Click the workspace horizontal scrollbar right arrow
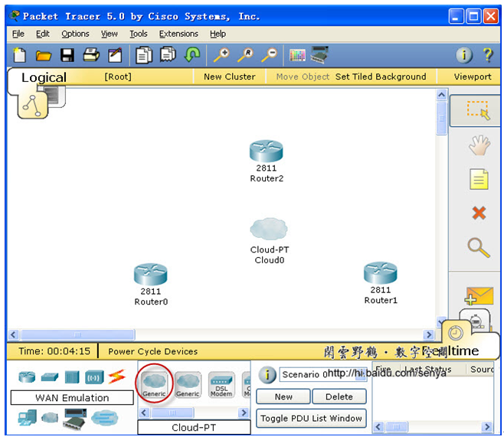This screenshot has width=504, height=440. click(x=428, y=334)
